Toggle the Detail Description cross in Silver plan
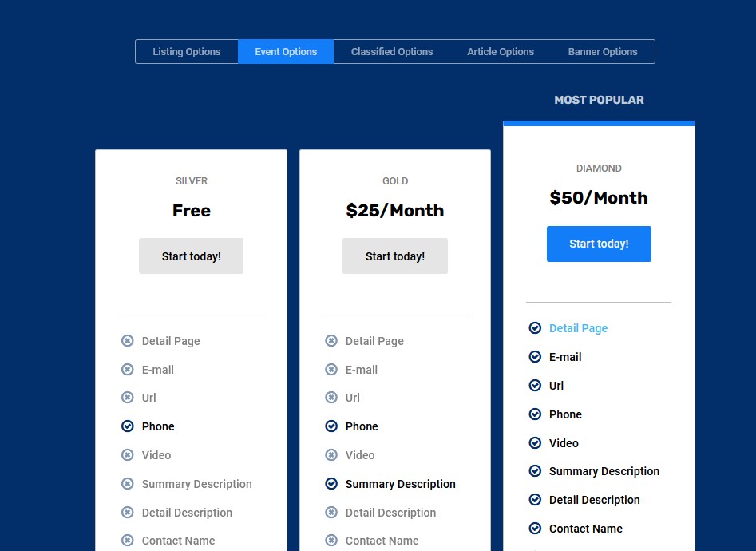Viewport: 756px width, 551px height. pyautogui.click(x=128, y=513)
